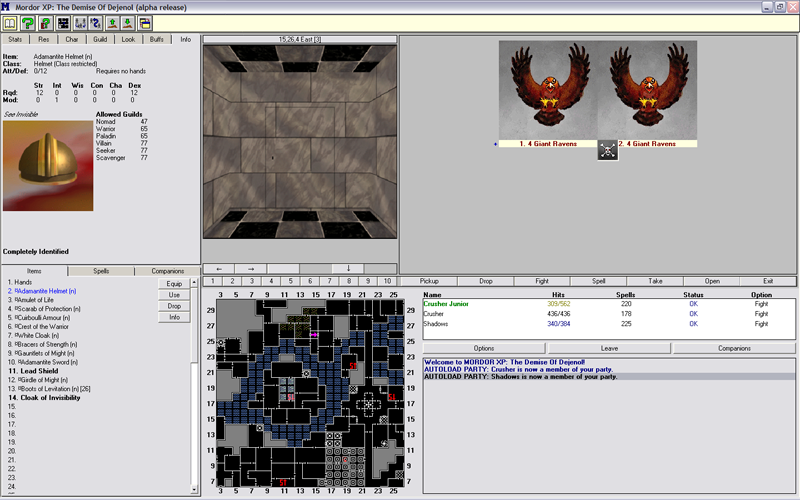This screenshot has width=800, height=500.
Task: Click the skull and crossbones icon
Action: [x=607, y=151]
